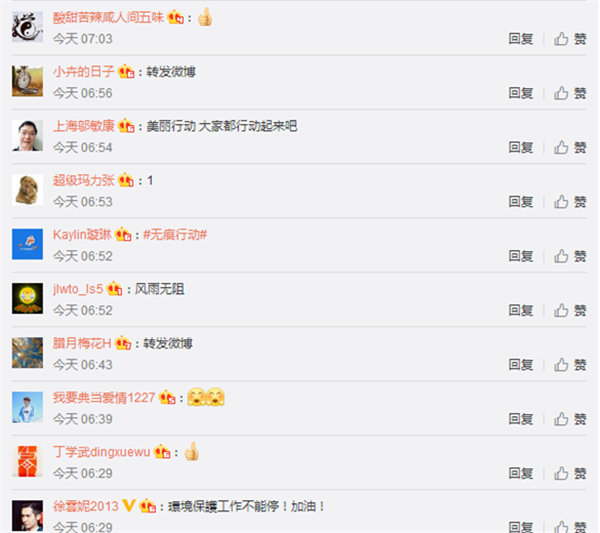
Task: Click the yin-yang avatar of first commenter
Action: point(27,27)
